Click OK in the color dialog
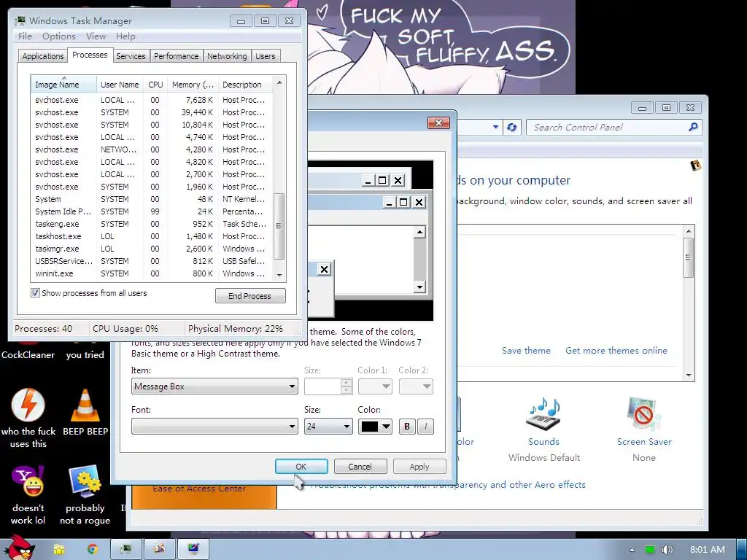Screen dimensions: 747x560 pos(301,466)
